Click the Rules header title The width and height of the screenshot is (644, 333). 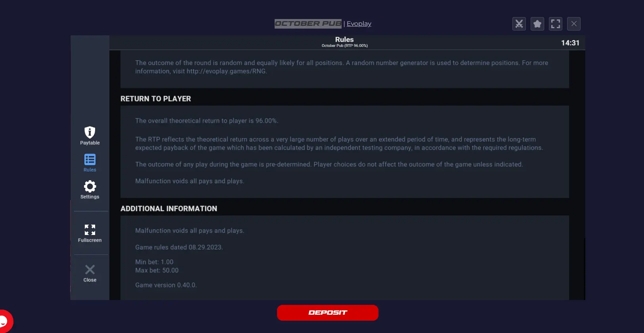pos(344,39)
